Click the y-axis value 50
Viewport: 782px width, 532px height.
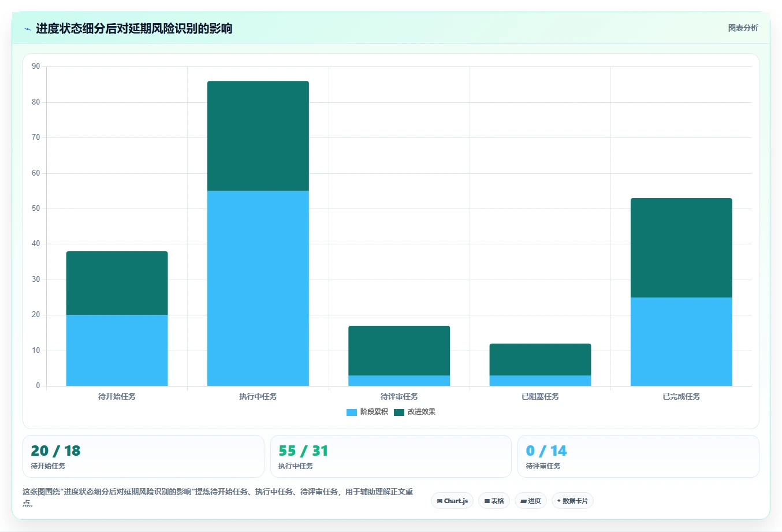tap(36, 209)
